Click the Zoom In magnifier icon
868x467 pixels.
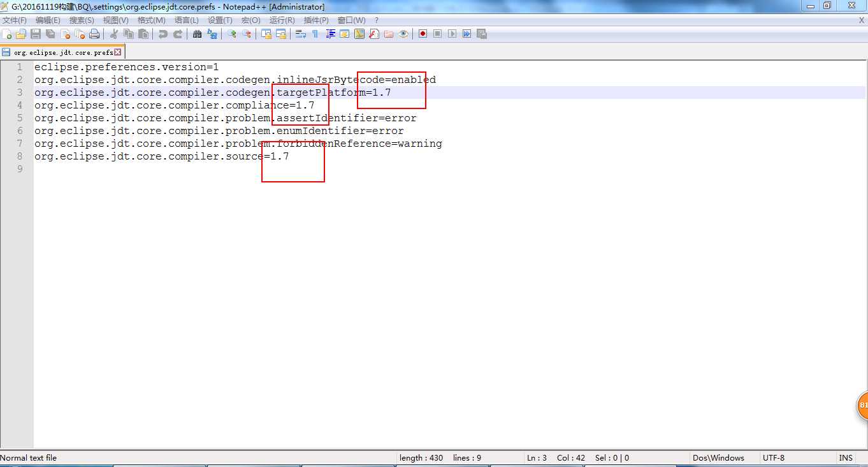tap(231, 34)
